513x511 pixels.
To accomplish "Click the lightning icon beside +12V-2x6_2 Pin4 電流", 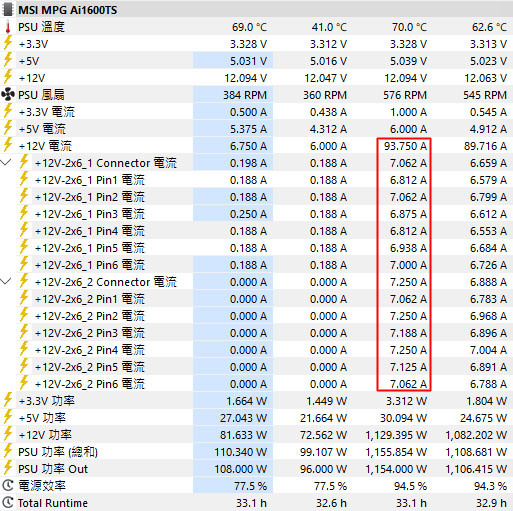I will (24, 349).
